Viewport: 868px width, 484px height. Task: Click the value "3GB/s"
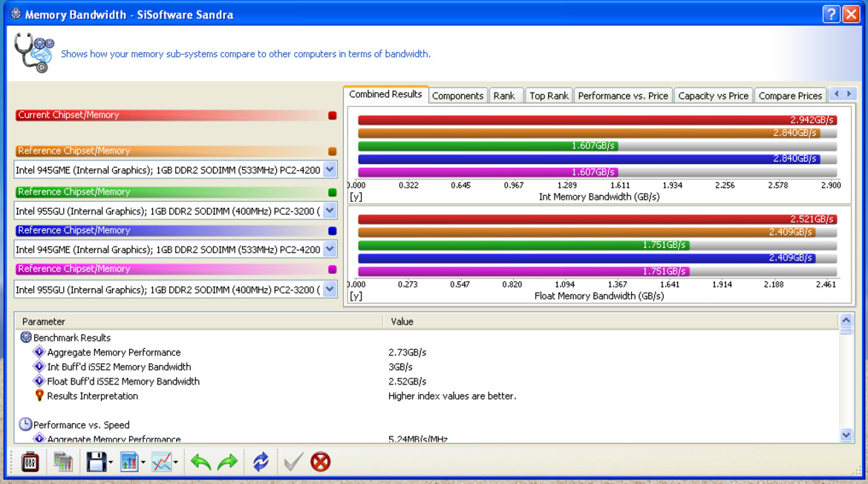coord(400,367)
